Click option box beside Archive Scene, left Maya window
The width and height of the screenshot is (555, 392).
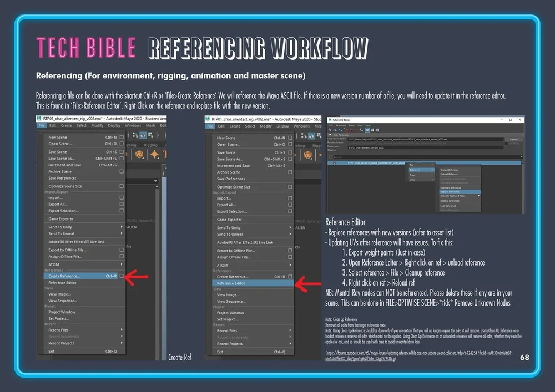pyautogui.click(x=122, y=171)
